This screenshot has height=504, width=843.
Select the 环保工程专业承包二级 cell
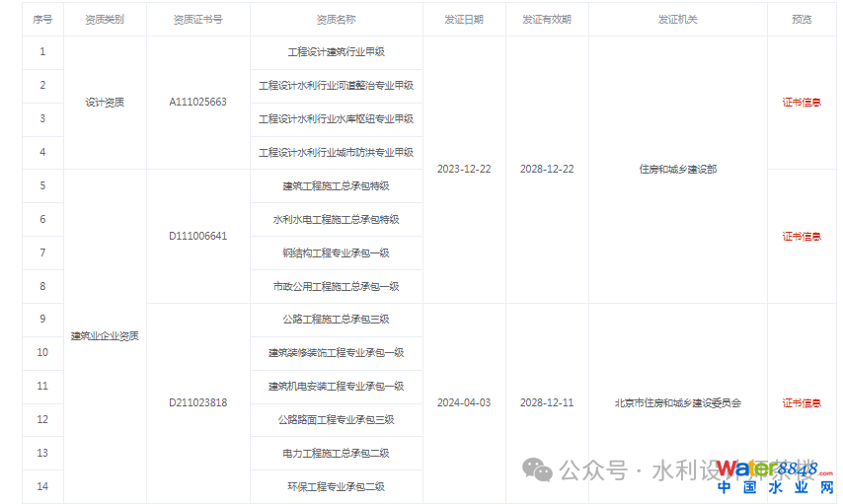click(x=336, y=486)
